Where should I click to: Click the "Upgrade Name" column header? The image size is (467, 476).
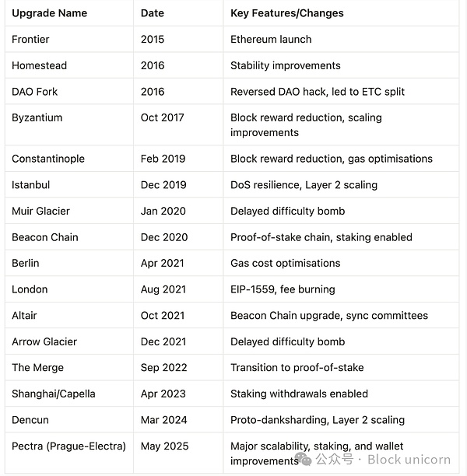tap(49, 13)
